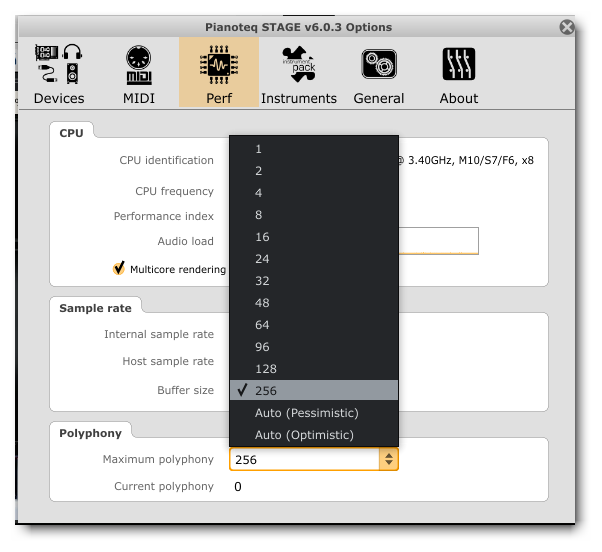Select the Perf chip icon tab
Image resolution: width=602 pixels, height=552 pixels.
219,73
